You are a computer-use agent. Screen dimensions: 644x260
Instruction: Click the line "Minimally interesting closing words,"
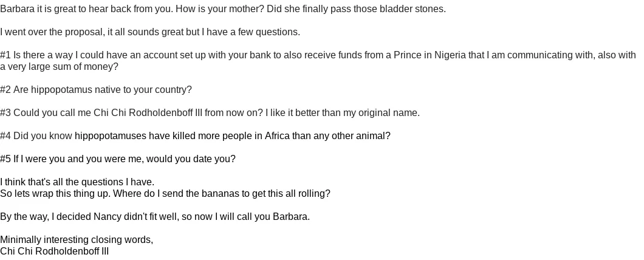(77, 239)
